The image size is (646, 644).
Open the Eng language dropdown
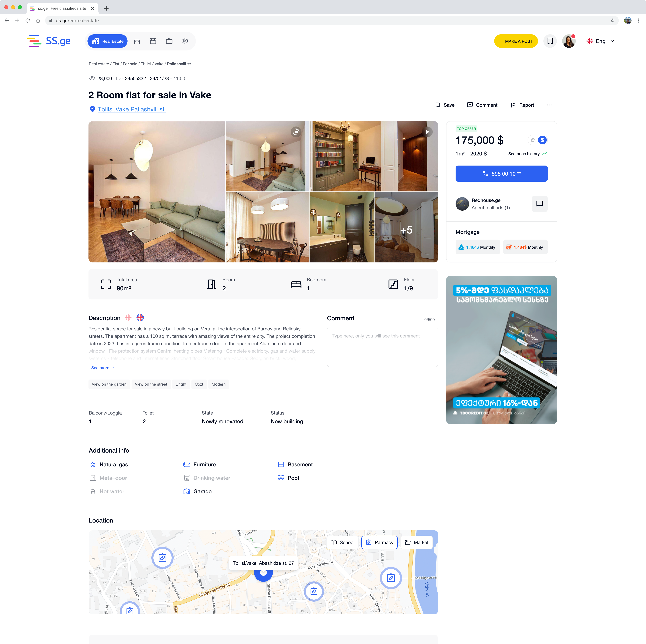(x=601, y=41)
